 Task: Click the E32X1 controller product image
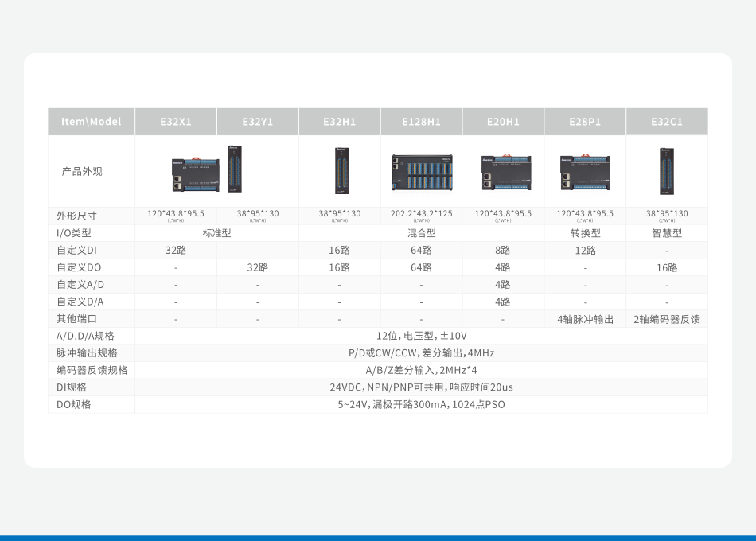195,174
